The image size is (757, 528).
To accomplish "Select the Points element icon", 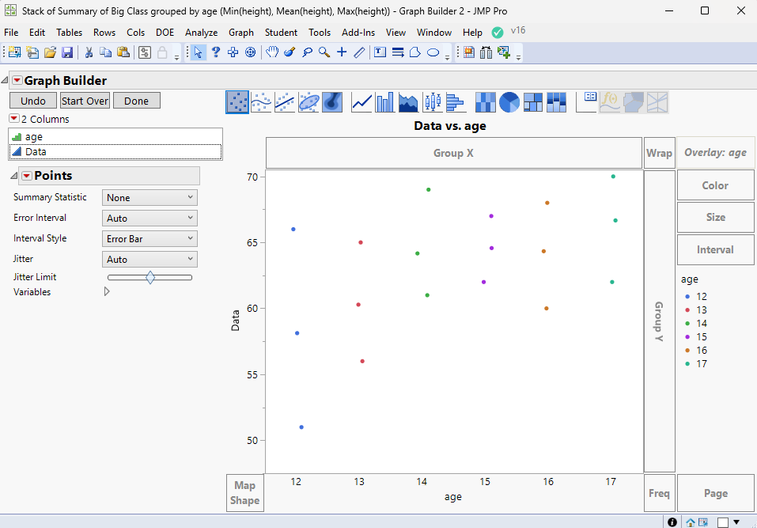I will point(237,102).
